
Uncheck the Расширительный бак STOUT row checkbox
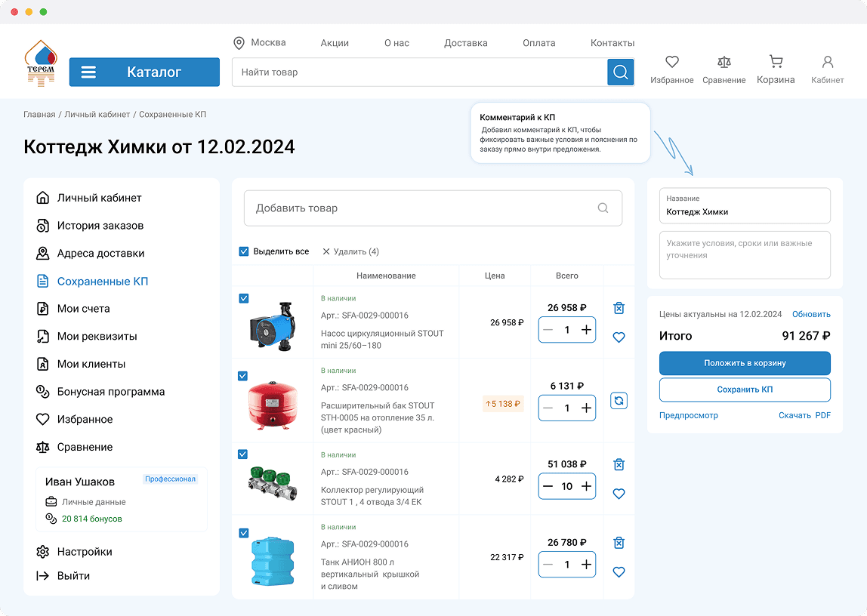pyautogui.click(x=242, y=376)
